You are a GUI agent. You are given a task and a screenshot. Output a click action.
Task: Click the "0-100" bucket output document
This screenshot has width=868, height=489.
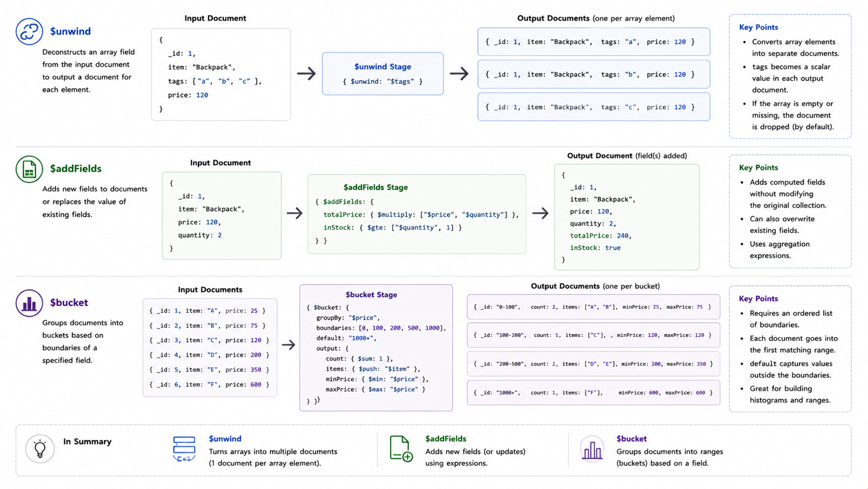(593, 307)
